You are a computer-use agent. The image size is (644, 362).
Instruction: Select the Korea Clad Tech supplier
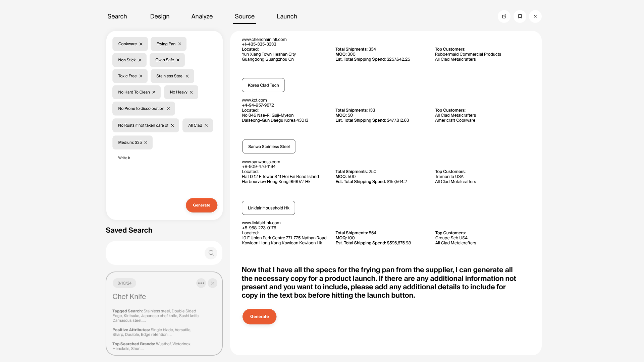pos(263,85)
